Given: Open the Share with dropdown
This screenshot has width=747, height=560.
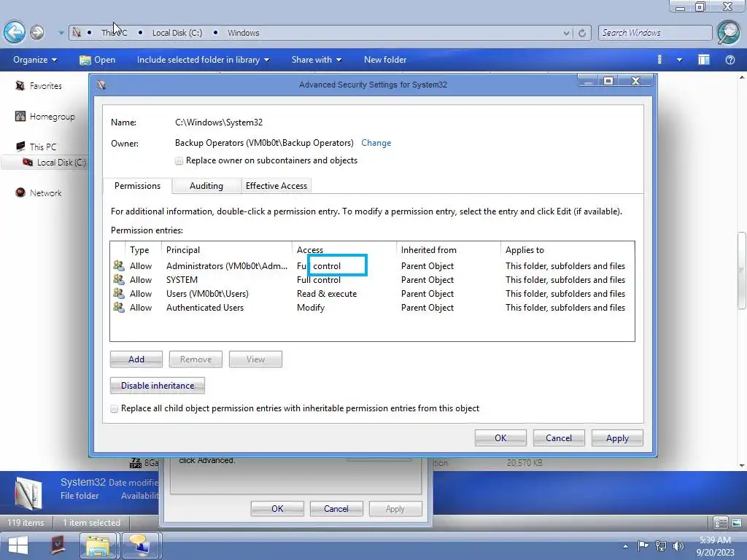Looking at the screenshot, I should (317, 60).
